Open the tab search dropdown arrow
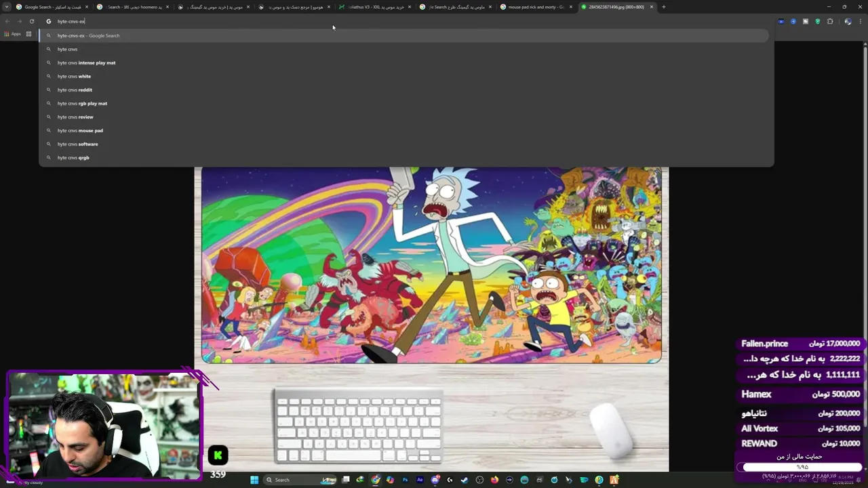Image resolution: width=868 pixels, height=488 pixels. pos(7,7)
